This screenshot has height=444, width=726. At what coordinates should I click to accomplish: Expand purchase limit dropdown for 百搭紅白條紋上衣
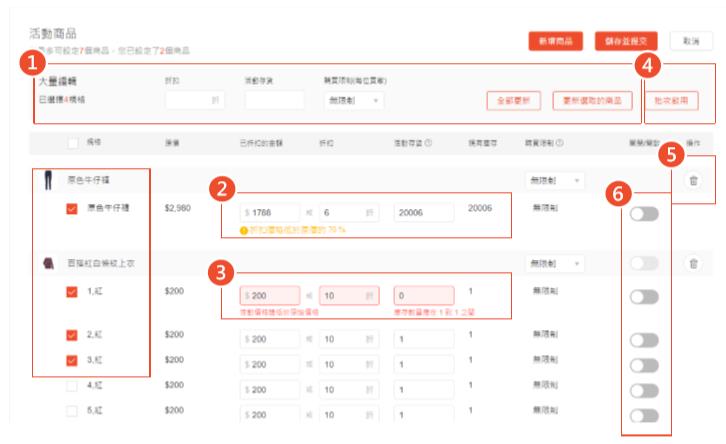[x=553, y=264]
